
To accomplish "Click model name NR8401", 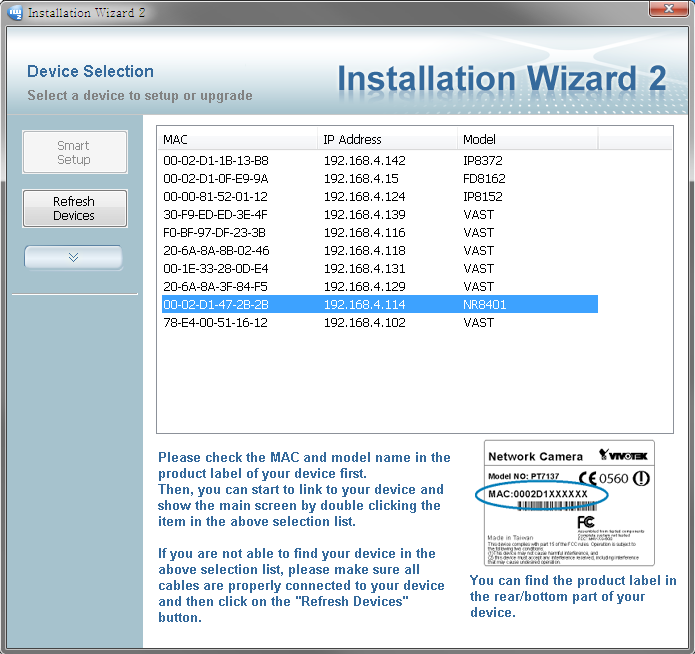I will point(484,305).
